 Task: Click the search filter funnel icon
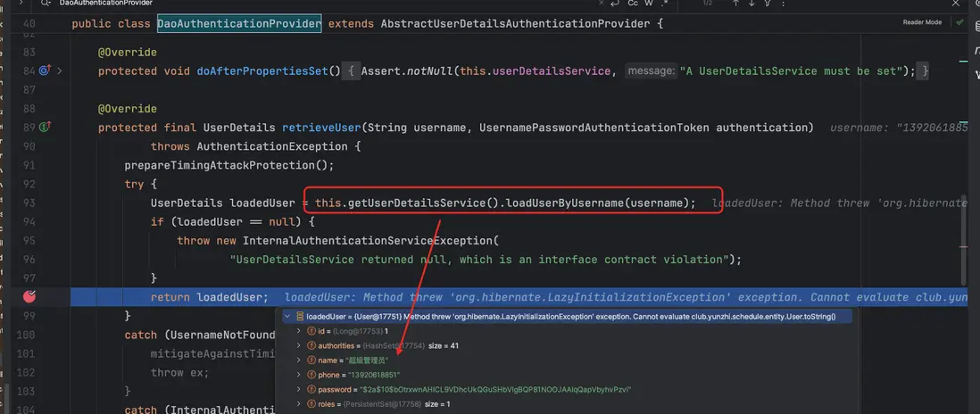[x=768, y=3]
